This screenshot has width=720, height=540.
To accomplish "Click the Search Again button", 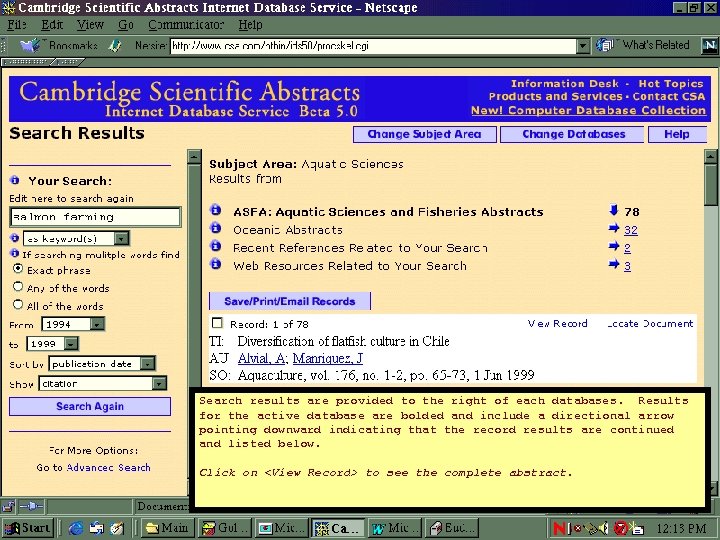I will coord(90,406).
